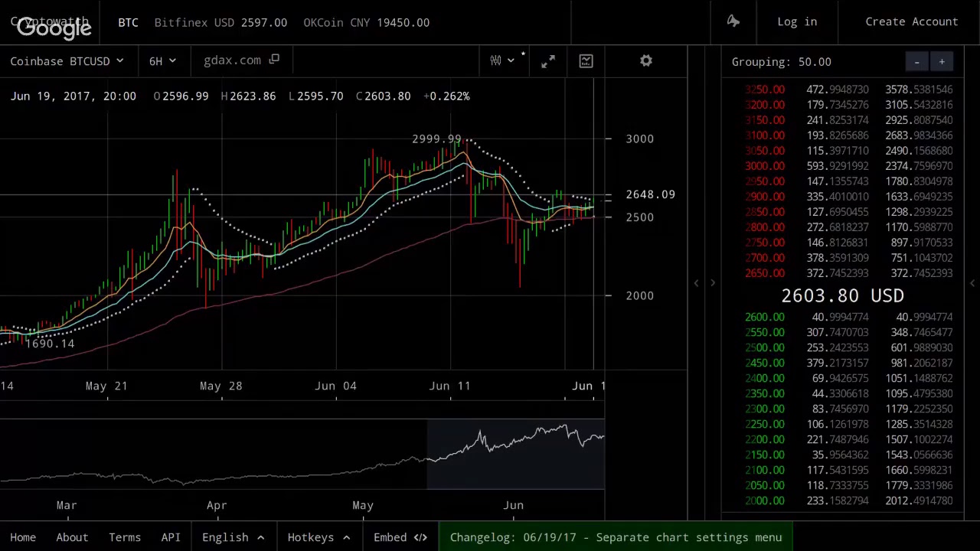Click Create Account
Image resolution: width=980 pixels, height=551 pixels.
(x=911, y=21)
